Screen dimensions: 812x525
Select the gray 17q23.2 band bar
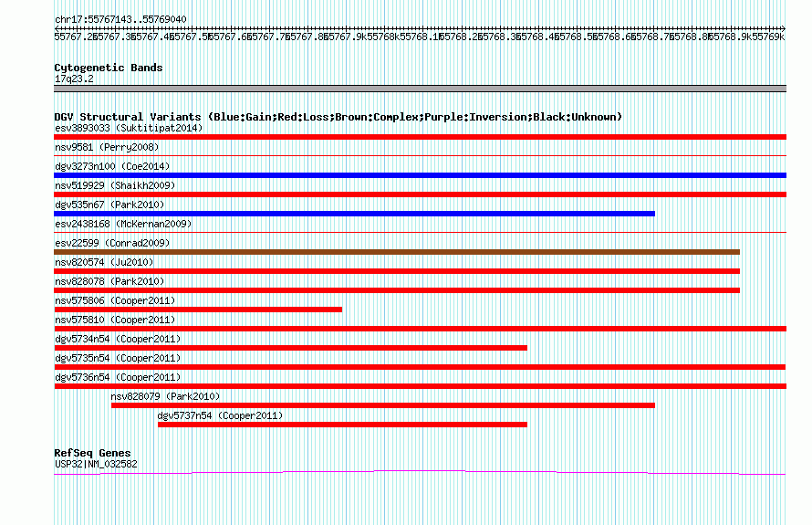coord(420,89)
